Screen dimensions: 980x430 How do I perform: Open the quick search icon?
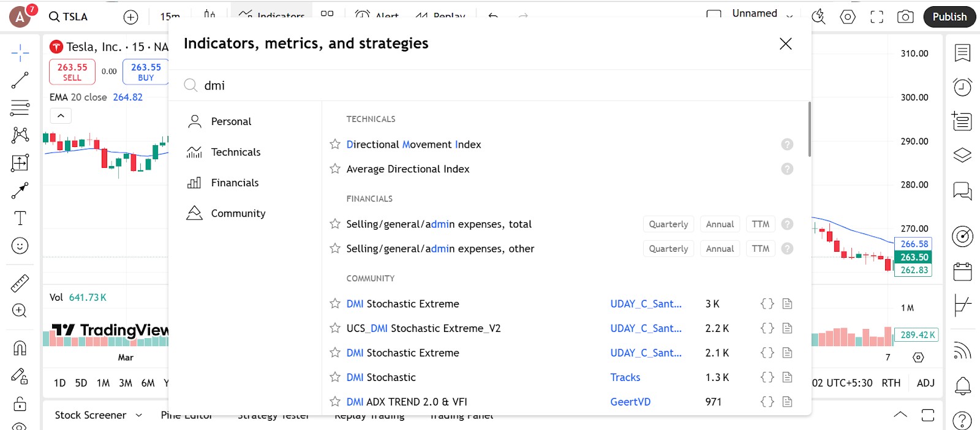(819, 17)
